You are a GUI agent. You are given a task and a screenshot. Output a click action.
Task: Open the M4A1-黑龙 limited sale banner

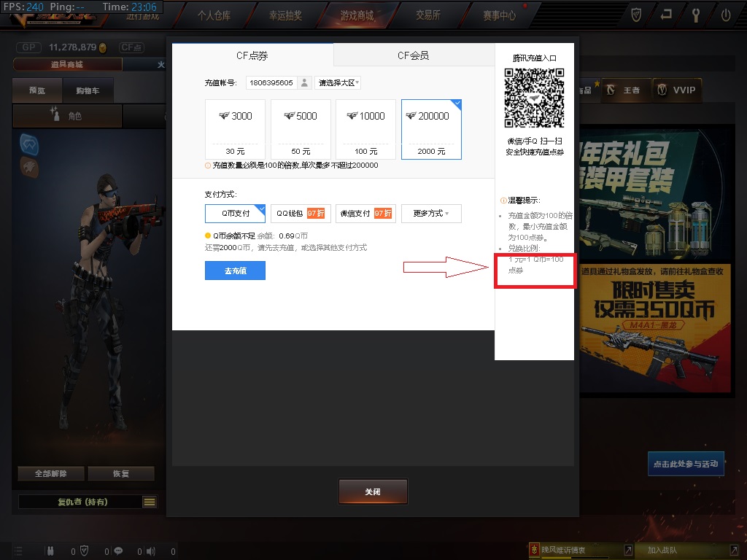(655, 329)
